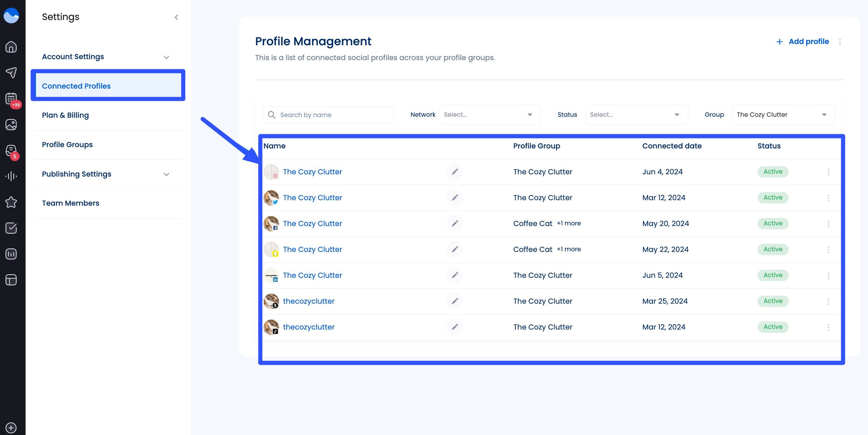Switch to the Connected Profiles section
This screenshot has height=435, width=868.
point(76,86)
